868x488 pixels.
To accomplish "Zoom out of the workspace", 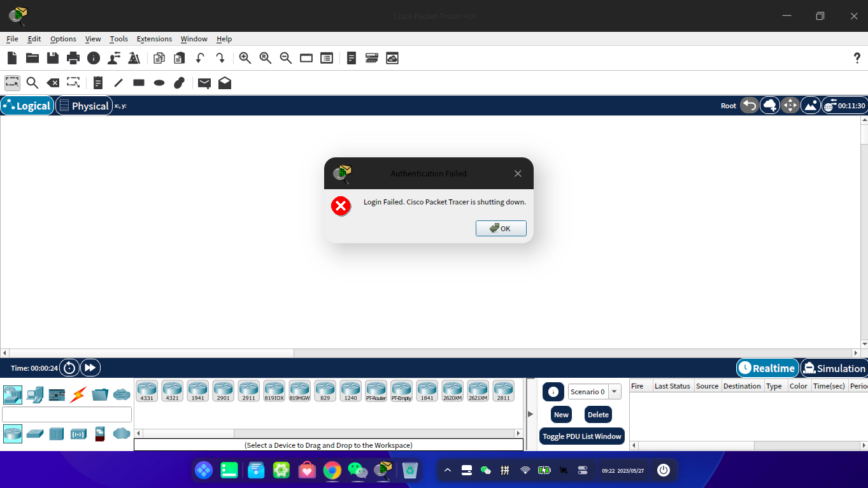I will (286, 58).
